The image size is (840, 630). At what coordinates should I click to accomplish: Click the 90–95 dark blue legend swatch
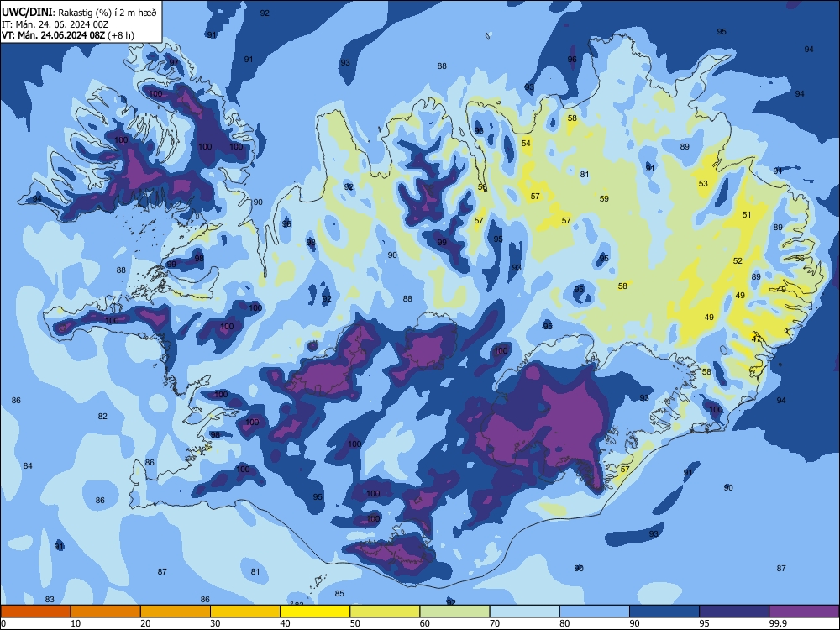(664, 612)
